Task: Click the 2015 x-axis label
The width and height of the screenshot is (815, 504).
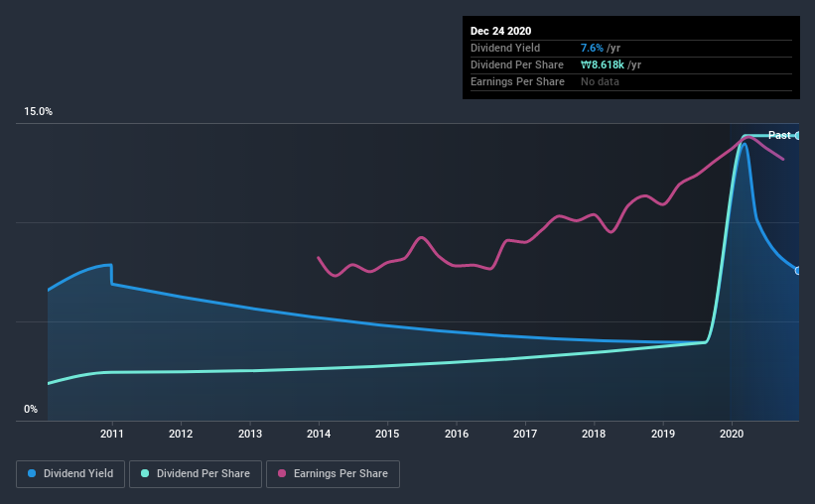Action: coord(387,434)
